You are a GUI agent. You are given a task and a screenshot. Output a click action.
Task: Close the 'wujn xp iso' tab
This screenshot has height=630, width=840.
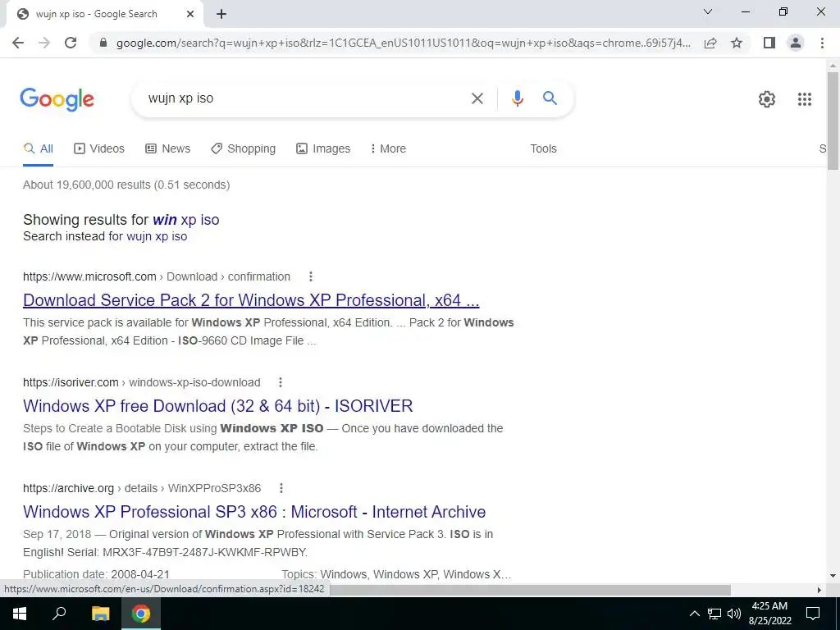point(190,15)
